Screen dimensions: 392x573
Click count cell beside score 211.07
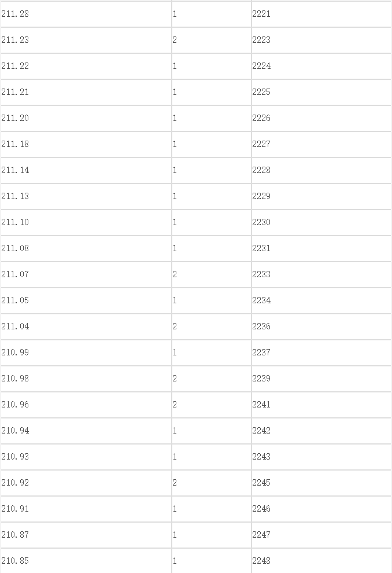tap(212, 274)
